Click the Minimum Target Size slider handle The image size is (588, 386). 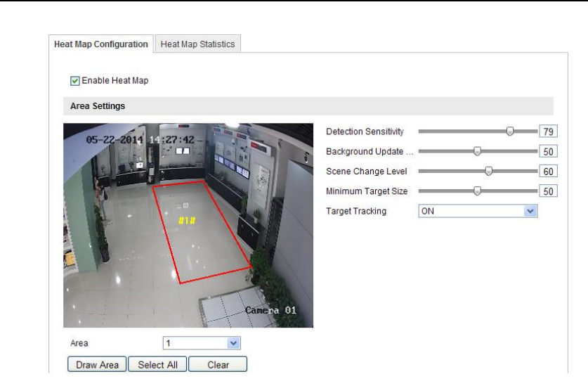pos(477,191)
